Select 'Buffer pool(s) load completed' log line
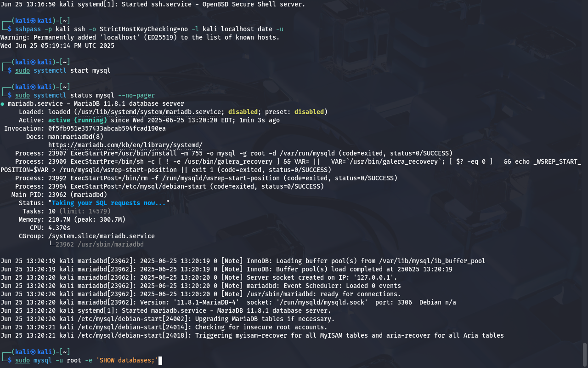The width and height of the screenshot is (588, 368). [x=226, y=269]
